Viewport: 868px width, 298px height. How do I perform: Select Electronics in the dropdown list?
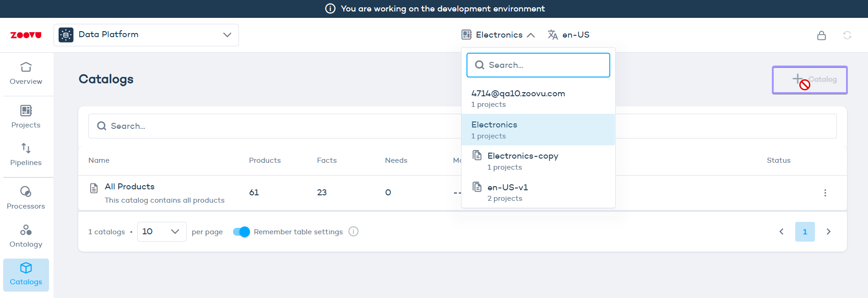pyautogui.click(x=538, y=130)
